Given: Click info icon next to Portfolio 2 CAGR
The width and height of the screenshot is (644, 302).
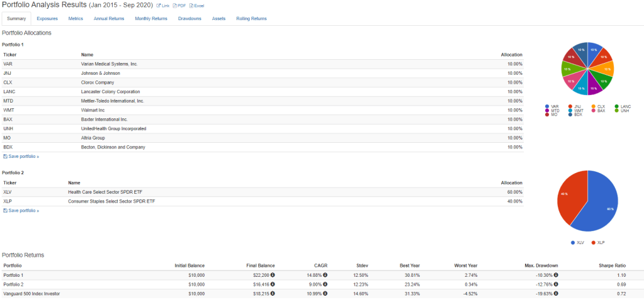Looking at the screenshot, I should point(325,284).
